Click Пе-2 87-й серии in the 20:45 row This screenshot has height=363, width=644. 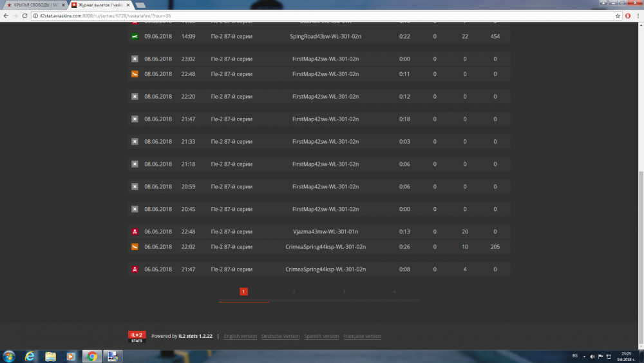[x=232, y=209]
